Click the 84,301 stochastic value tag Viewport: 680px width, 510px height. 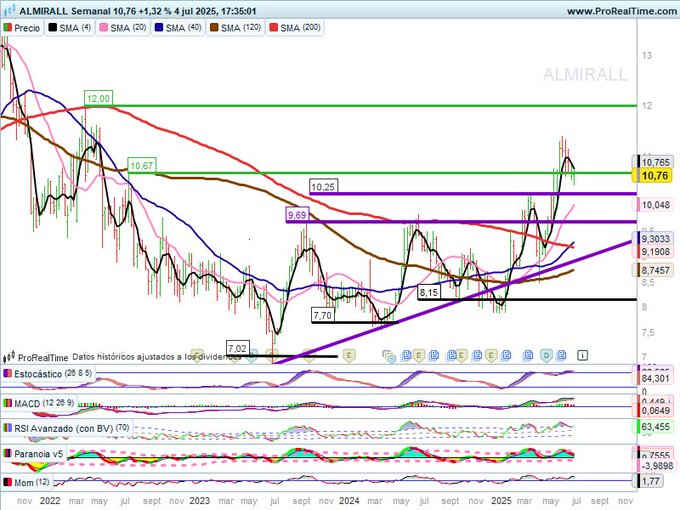[655, 379]
